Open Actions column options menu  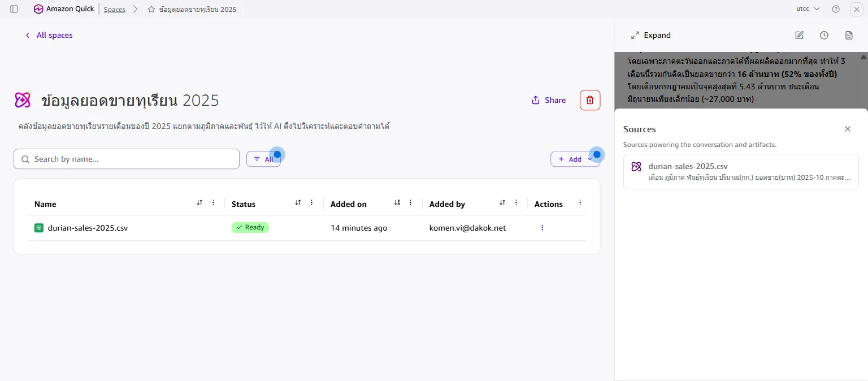[x=580, y=202]
